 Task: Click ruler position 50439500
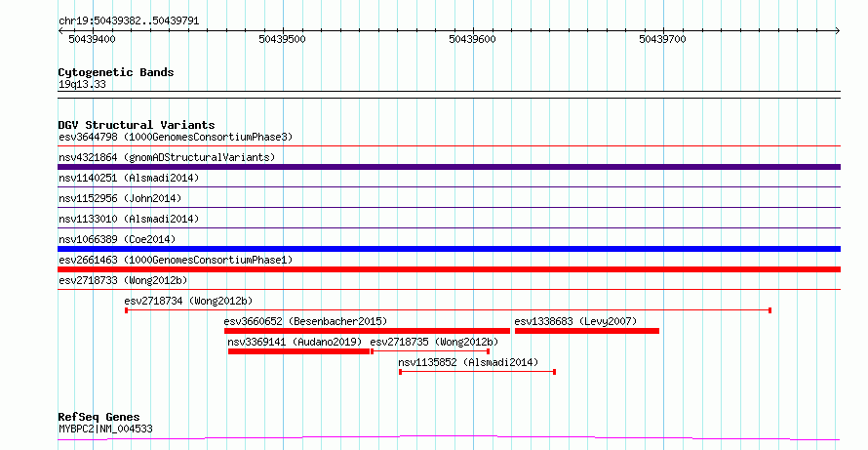[x=282, y=39]
